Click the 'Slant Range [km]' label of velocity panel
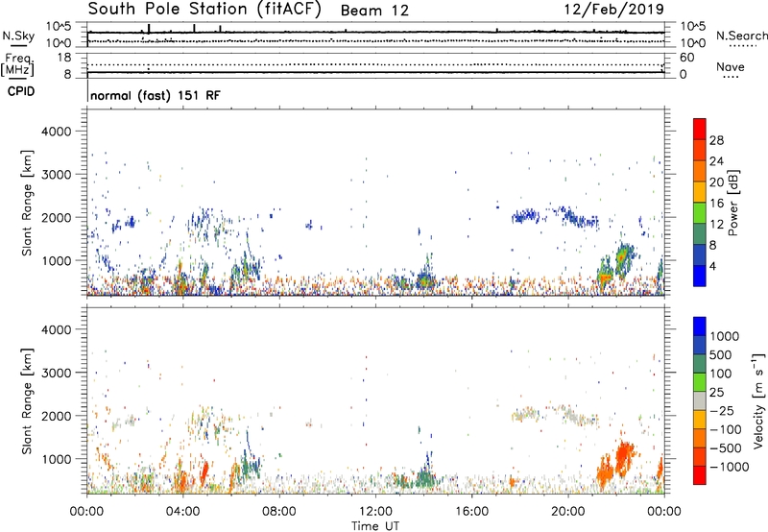 (x=27, y=400)
